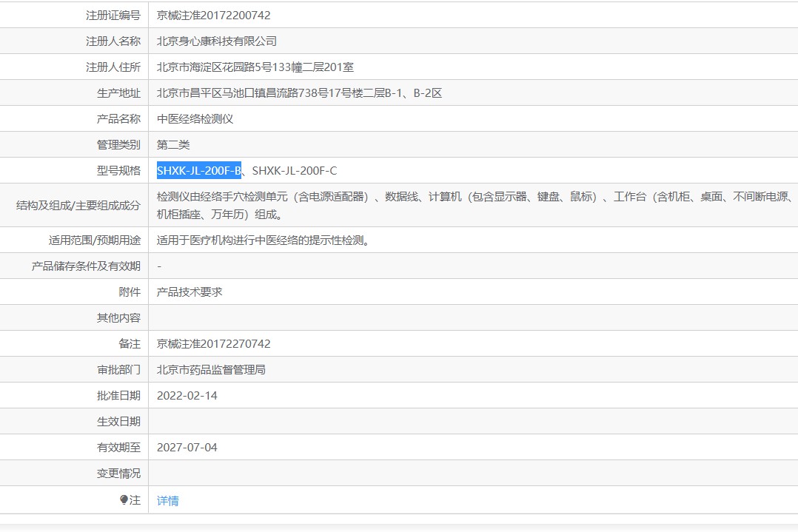The width and height of the screenshot is (798, 532).
Task: Select the production address in 昌平区马池口镇
Action: point(299,93)
